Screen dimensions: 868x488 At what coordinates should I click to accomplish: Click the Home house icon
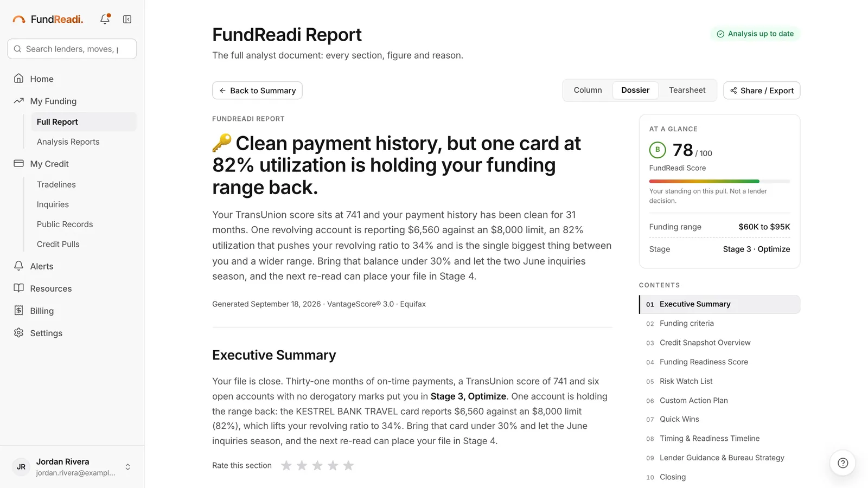click(18, 79)
